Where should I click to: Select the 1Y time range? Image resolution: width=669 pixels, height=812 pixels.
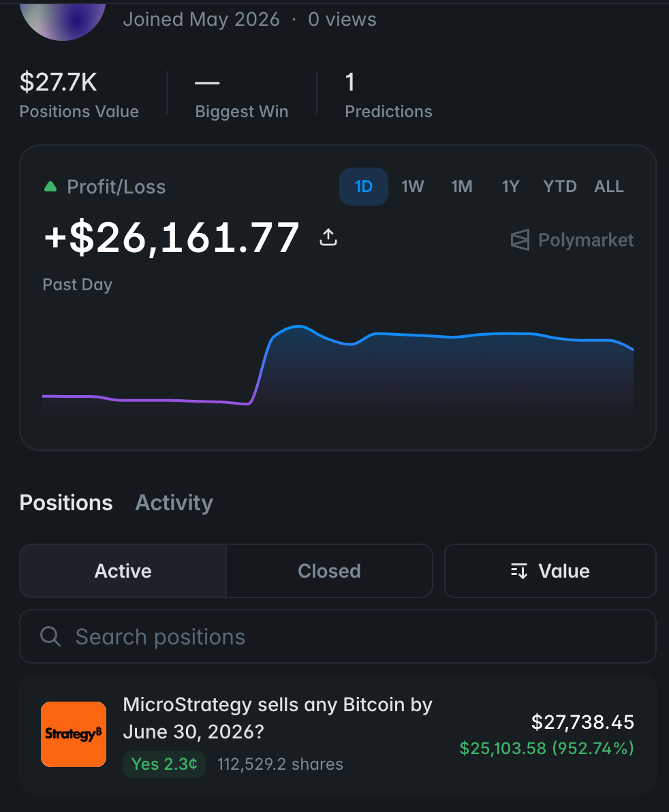click(x=510, y=187)
